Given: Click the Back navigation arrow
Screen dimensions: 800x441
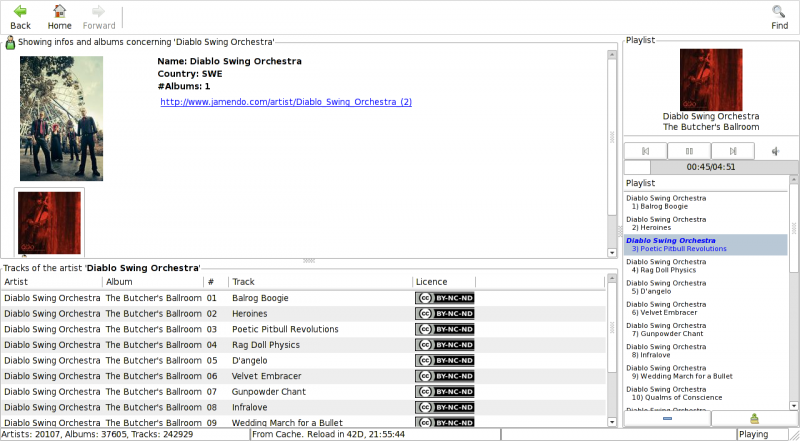Looking at the screenshot, I should (x=20, y=16).
